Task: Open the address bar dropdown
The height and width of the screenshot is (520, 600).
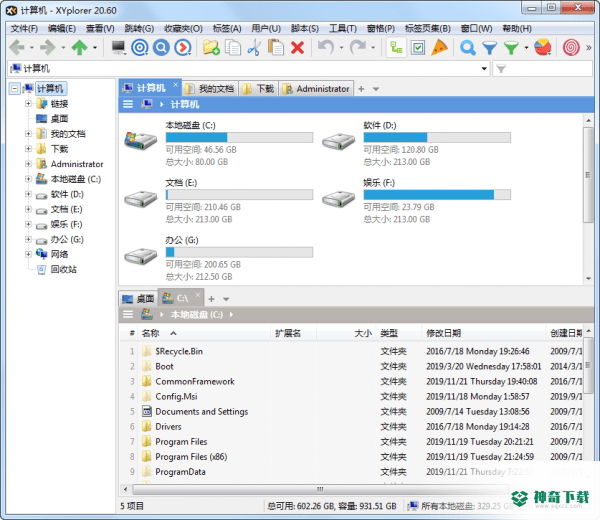Action: [x=484, y=69]
